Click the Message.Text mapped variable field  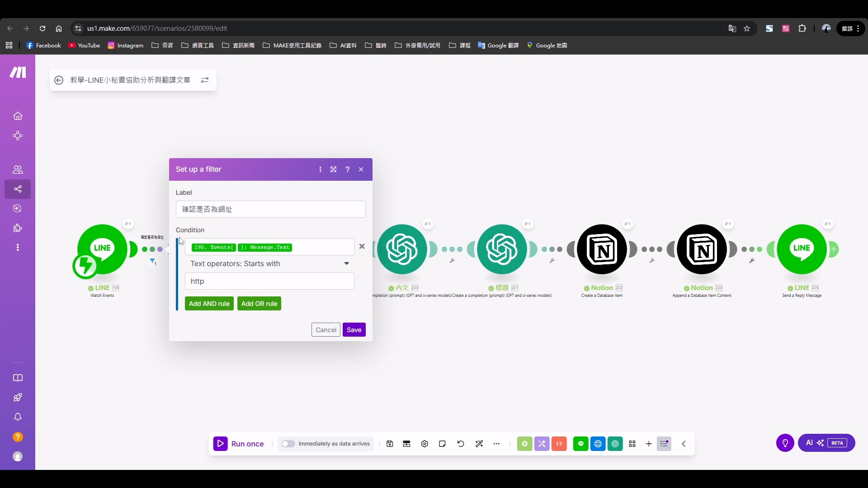(269, 247)
